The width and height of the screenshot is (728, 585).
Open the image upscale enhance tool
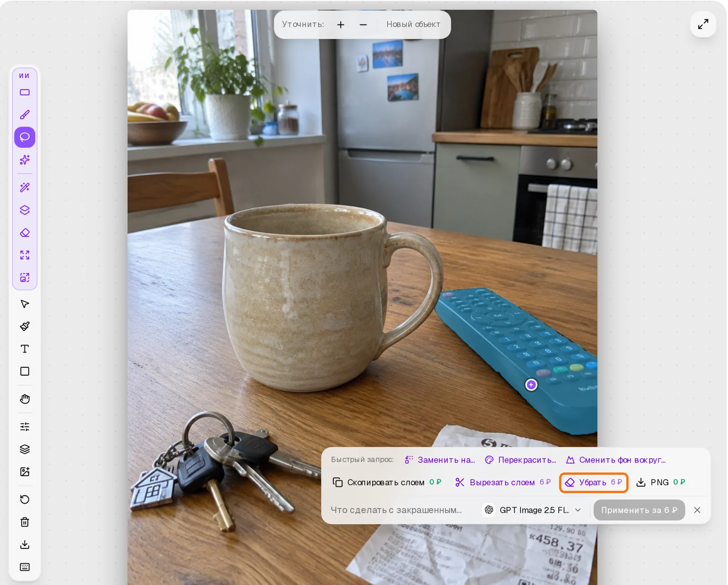tap(25, 277)
